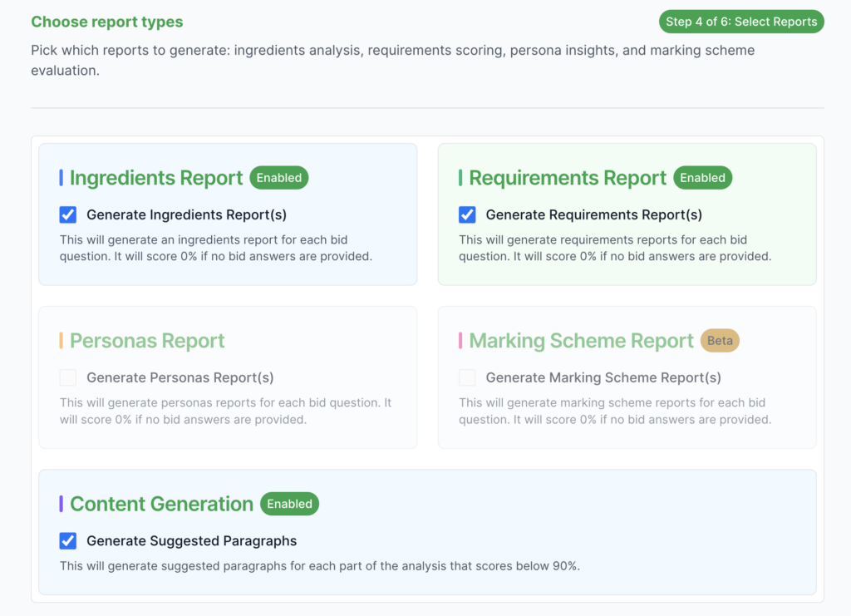Click the Step 4 of 6 badge
851x616 pixels.
741,22
